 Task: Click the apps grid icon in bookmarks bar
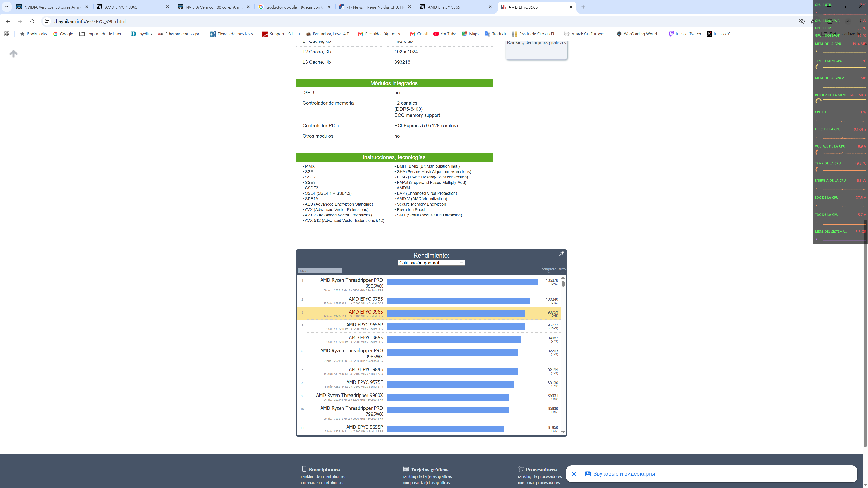7,34
